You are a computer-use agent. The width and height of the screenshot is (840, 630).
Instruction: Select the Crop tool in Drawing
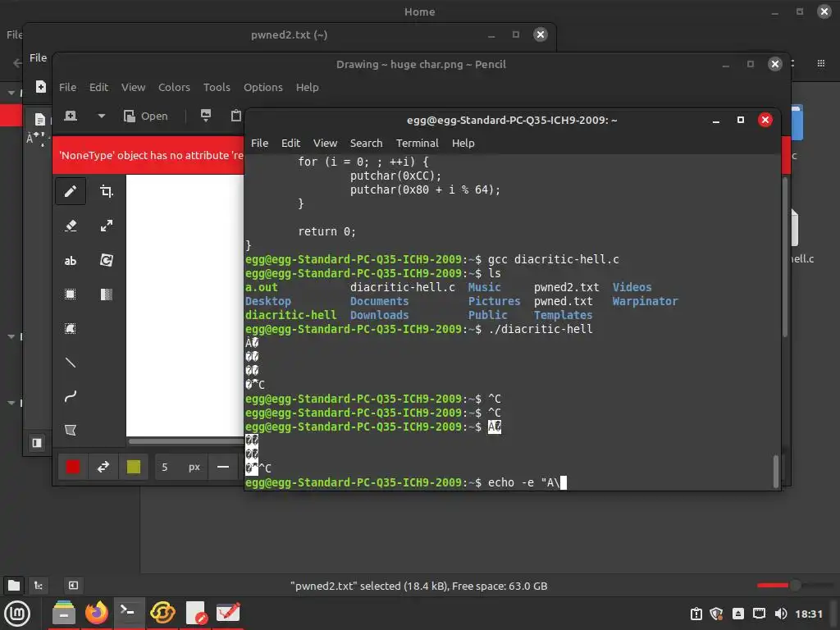[x=106, y=191]
